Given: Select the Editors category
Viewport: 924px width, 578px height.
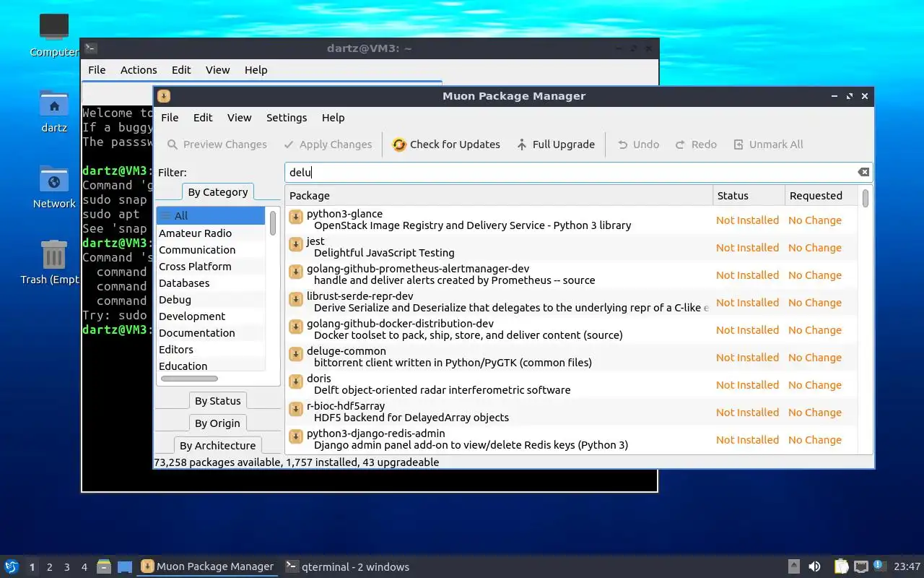Looking at the screenshot, I should point(212,350).
